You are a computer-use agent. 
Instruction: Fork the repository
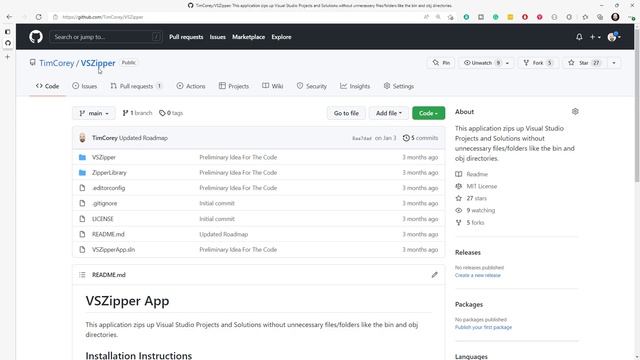coord(538,63)
